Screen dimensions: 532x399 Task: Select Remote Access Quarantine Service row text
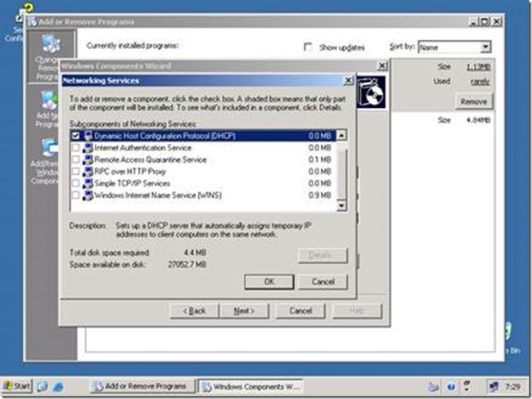[x=151, y=159]
